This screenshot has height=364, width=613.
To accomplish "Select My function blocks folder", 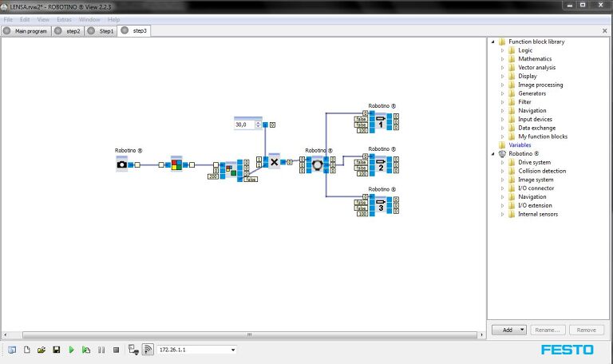I will click(543, 136).
